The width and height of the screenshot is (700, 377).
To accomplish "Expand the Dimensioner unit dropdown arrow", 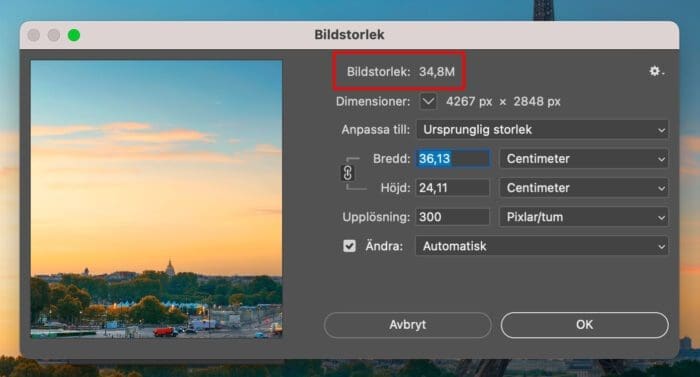I will tap(428, 101).
